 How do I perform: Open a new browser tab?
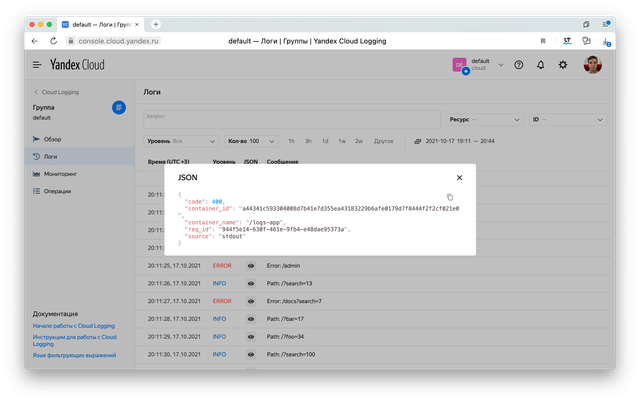coord(156,24)
